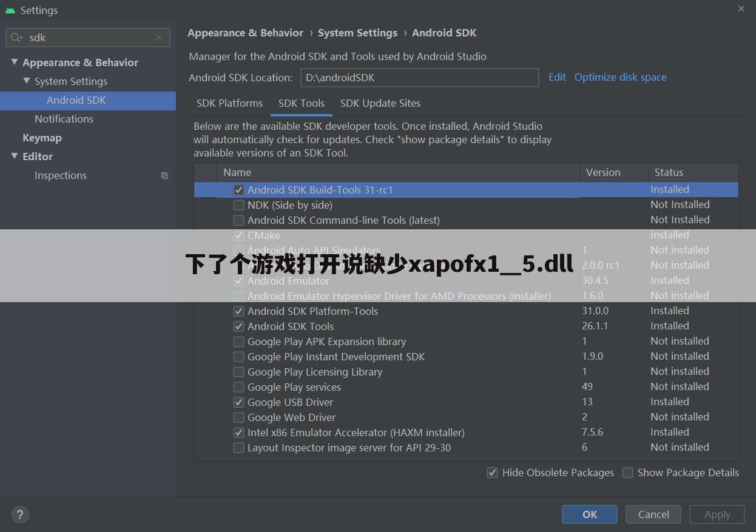The image size is (756, 532).
Task: Select version 1.9.0 cell
Action: pyautogui.click(x=592, y=356)
